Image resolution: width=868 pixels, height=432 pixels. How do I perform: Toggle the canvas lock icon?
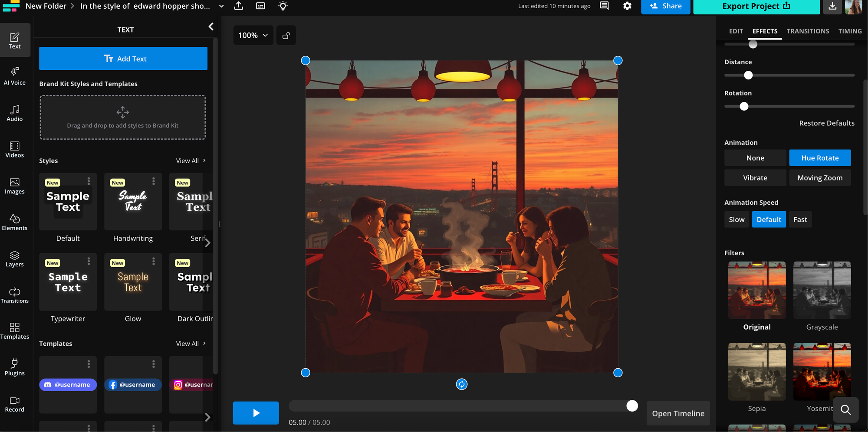[286, 35]
